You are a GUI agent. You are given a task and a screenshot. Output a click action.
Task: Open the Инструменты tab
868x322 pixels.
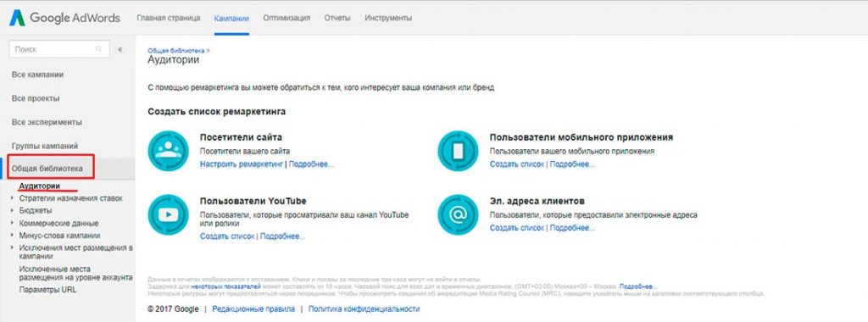click(x=388, y=19)
